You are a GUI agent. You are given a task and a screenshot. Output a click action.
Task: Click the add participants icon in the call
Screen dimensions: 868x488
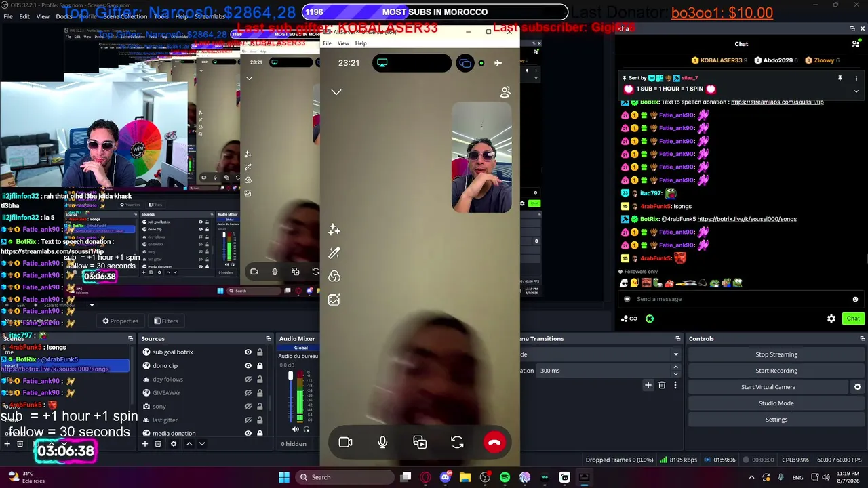pos(505,92)
